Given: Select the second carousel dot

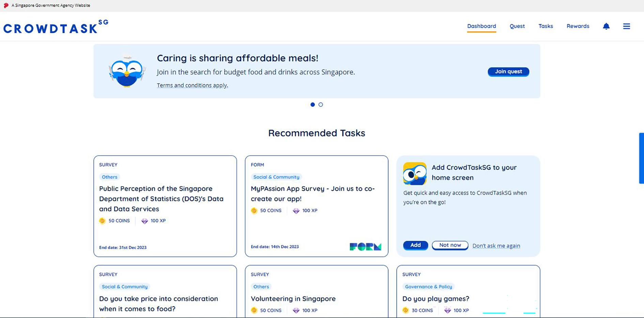Looking at the screenshot, I should tap(321, 104).
